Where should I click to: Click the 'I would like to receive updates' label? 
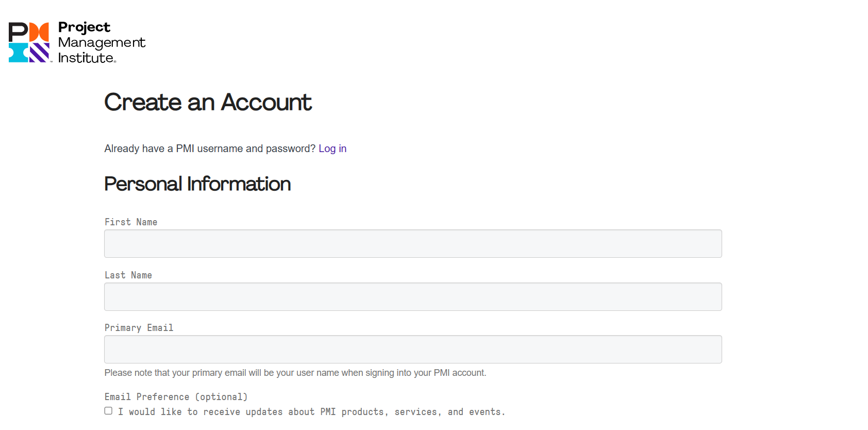pos(311,412)
